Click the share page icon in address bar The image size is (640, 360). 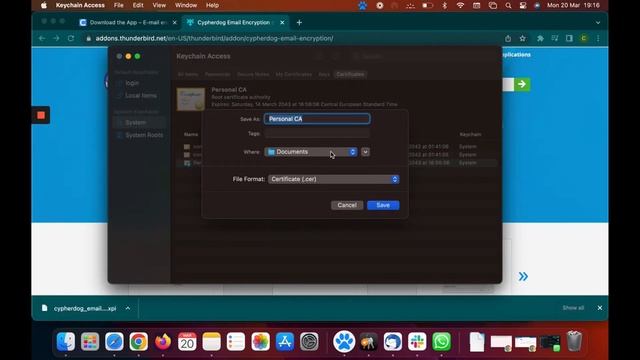508,38
